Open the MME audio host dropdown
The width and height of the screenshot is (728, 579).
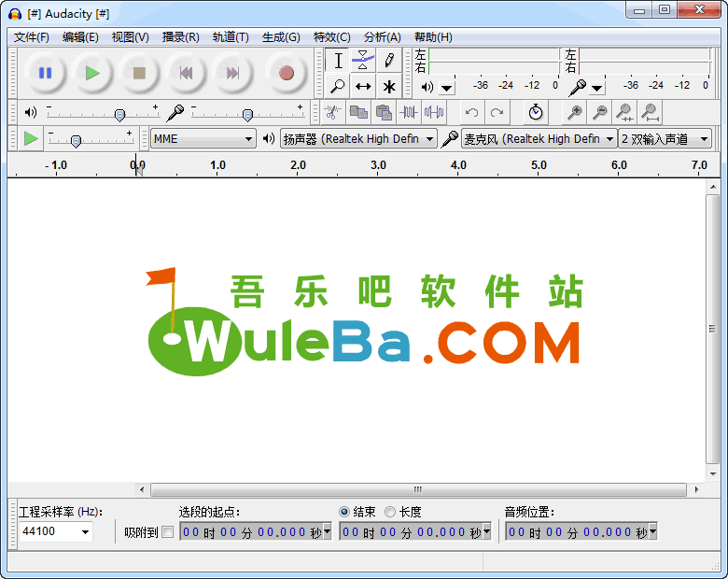click(203, 138)
